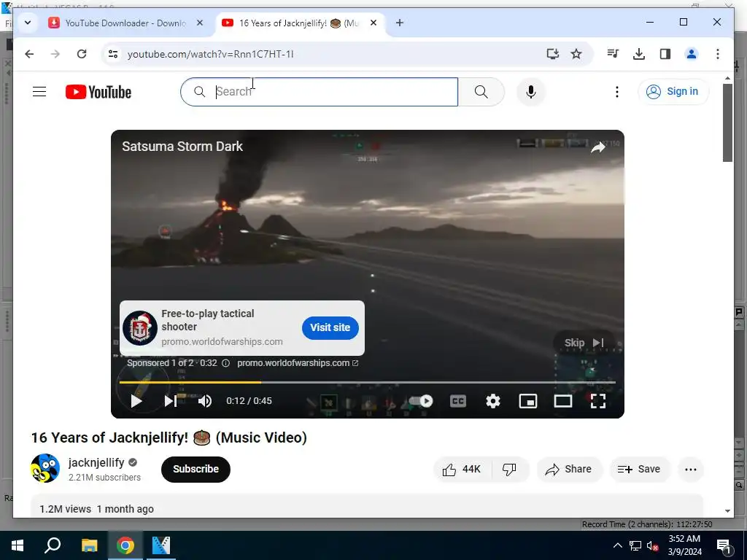This screenshot has width=747, height=560.
Task: View site information icon in address bar
Action: 113,54
